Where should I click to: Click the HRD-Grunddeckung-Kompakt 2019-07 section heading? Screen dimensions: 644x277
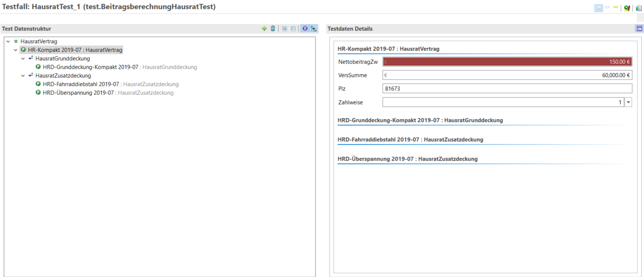(x=420, y=120)
